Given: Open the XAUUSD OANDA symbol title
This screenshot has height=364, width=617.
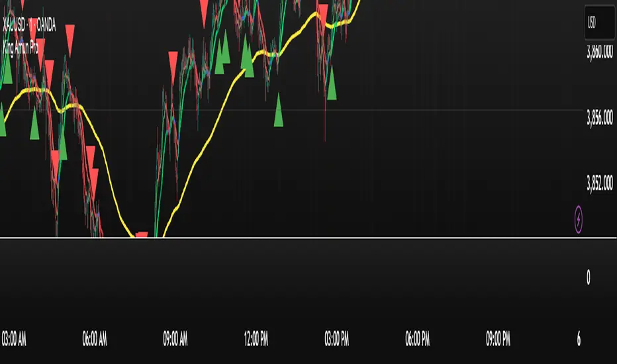Looking at the screenshot, I should [29, 24].
